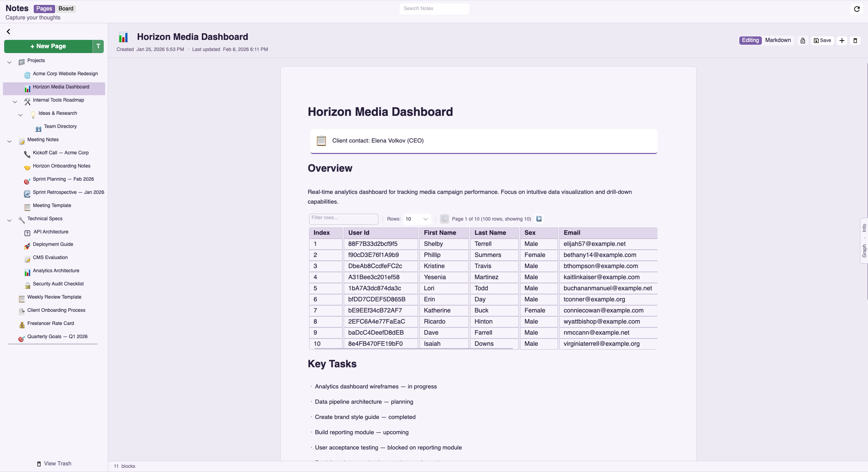Switch to the Board view

point(66,8)
